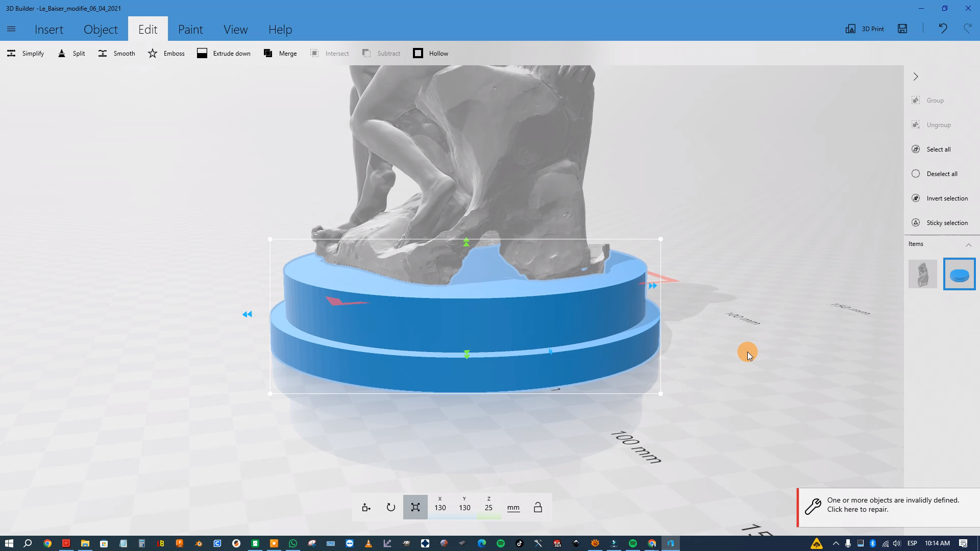Switch to the Paint tab
The image size is (980, 551).
(x=190, y=29)
